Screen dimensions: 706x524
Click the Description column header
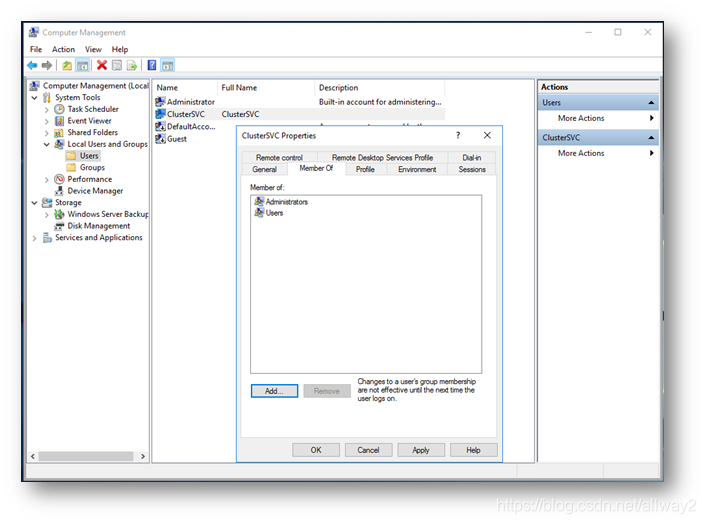pyautogui.click(x=380, y=87)
